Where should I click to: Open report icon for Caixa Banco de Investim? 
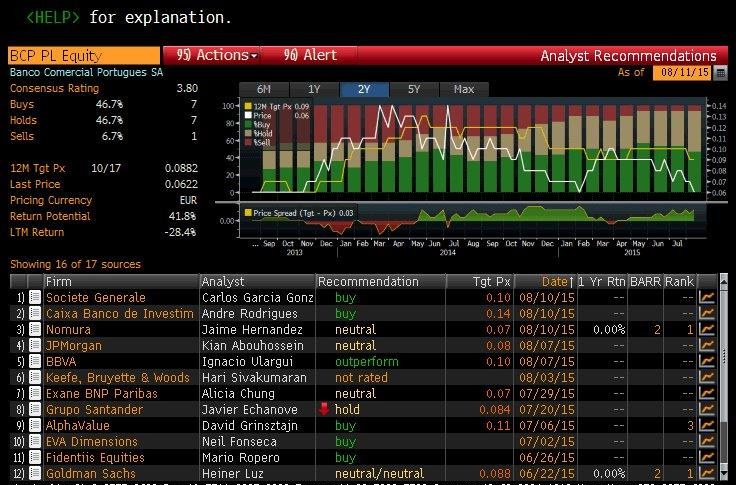pos(35,313)
